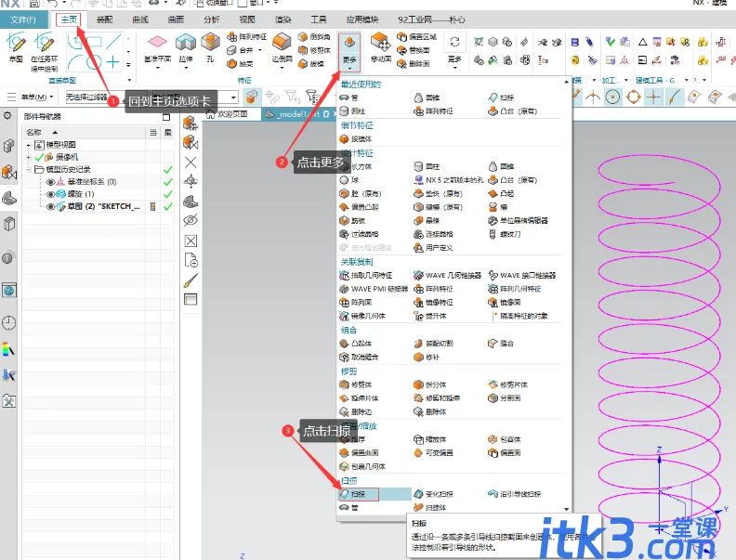Click the 孔 hole feature icon
Image resolution: width=736 pixels, height=560 pixels.
210,42
